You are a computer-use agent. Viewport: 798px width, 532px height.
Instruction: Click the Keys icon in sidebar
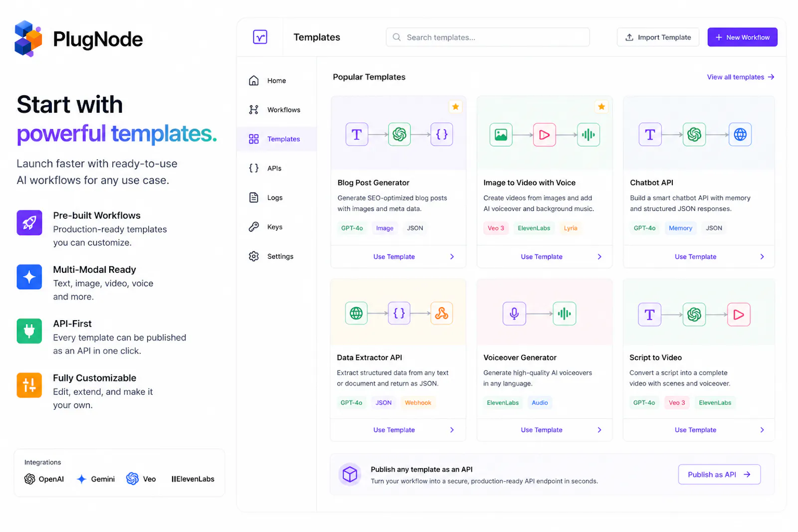pyautogui.click(x=254, y=227)
